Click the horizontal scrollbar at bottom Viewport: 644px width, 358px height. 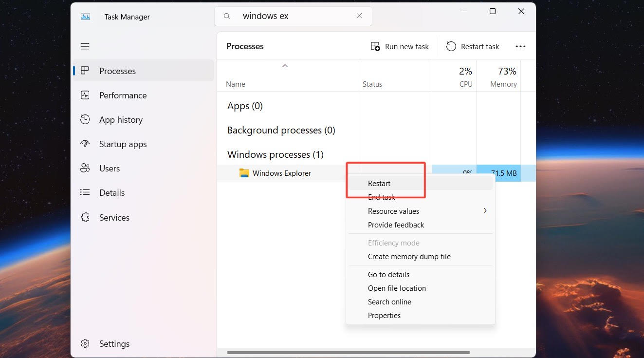coord(348,353)
